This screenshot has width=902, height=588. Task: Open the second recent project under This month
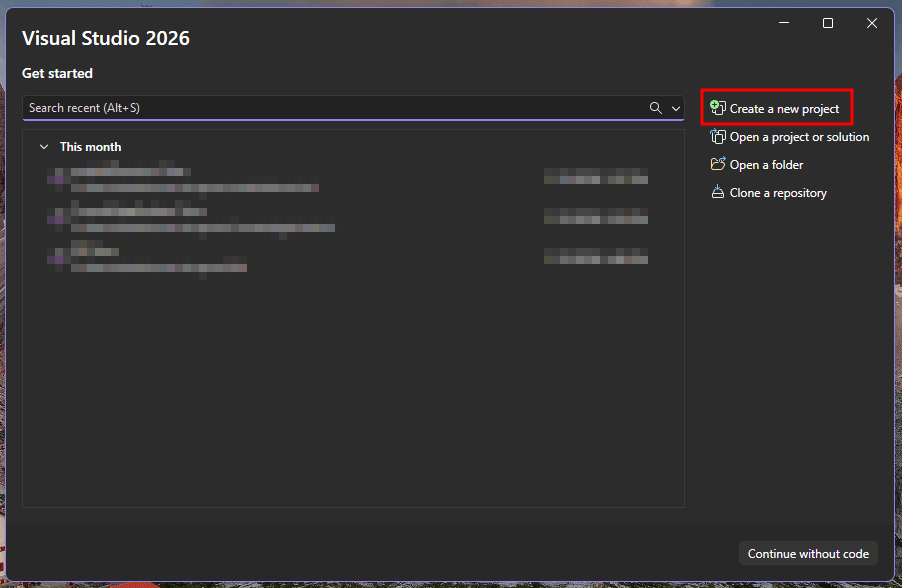tap(202, 219)
